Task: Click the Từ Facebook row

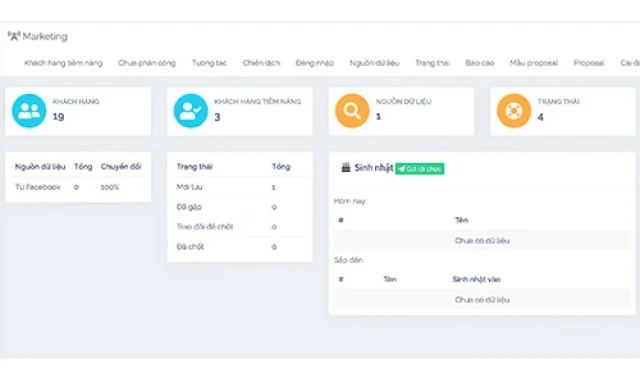Action: (78, 187)
